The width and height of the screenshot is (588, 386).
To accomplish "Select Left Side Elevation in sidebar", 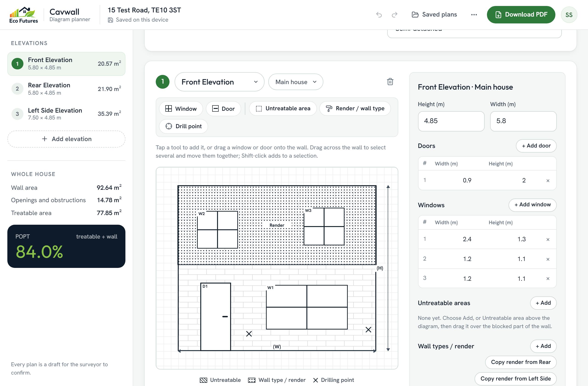I will coord(66,114).
